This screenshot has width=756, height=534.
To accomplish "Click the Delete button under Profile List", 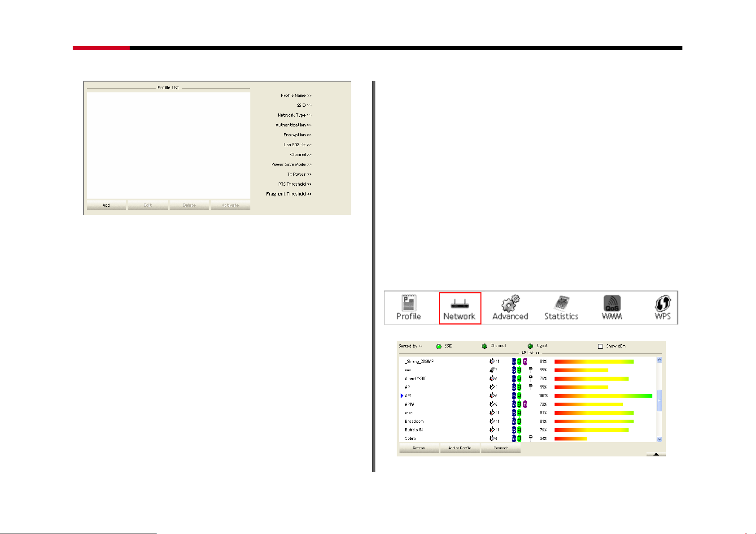I will point(189,205).
